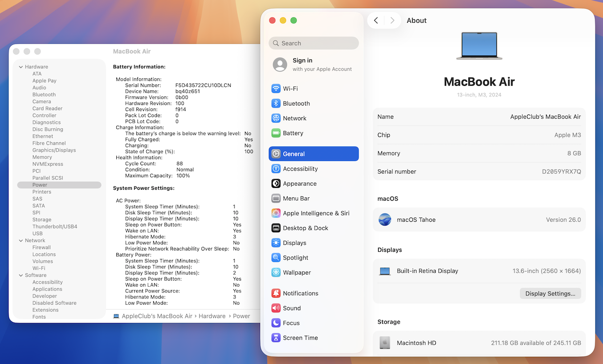Collapse the Hardware section in System Information
This screenshot has width=603, height=364.
21,67
